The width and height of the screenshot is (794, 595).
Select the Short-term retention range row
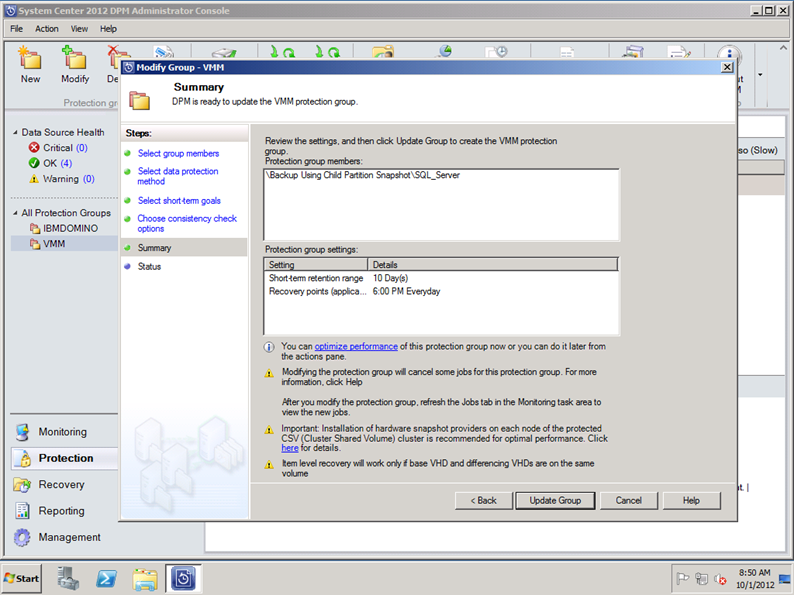coord(441,278)
